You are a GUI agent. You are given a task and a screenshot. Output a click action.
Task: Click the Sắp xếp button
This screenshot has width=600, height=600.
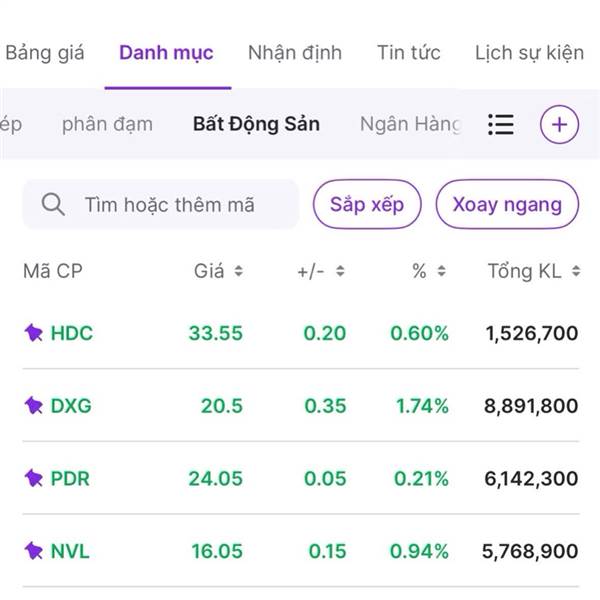coord(367,204)
